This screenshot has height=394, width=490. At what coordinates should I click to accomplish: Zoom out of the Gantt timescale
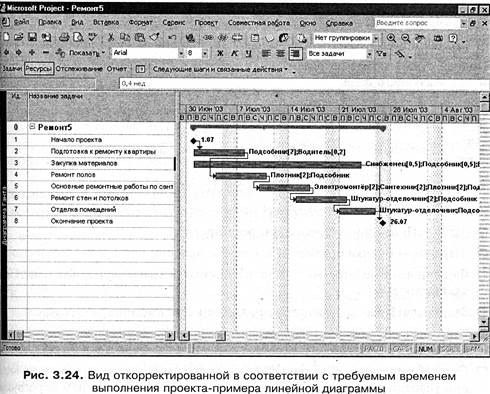point(406,38)
